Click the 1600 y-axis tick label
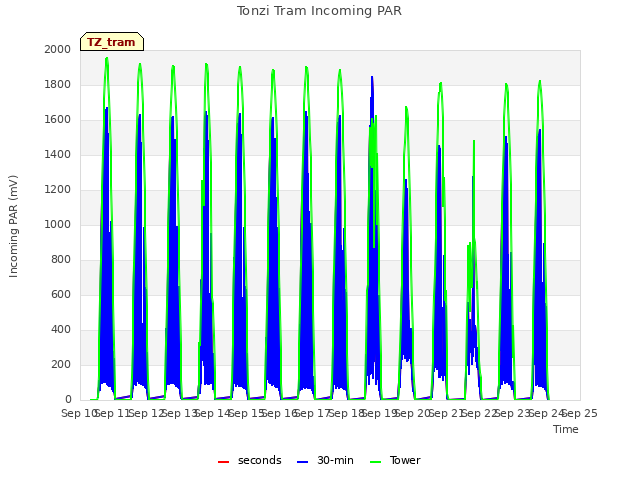Image resolution: width=640 pixels, height=480 pixels. point(58,120)
